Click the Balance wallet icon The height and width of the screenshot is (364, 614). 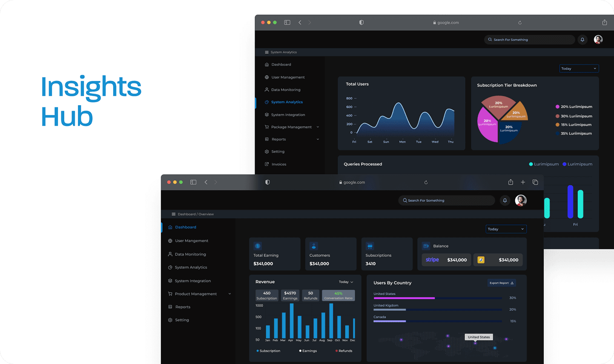point(426,246)
